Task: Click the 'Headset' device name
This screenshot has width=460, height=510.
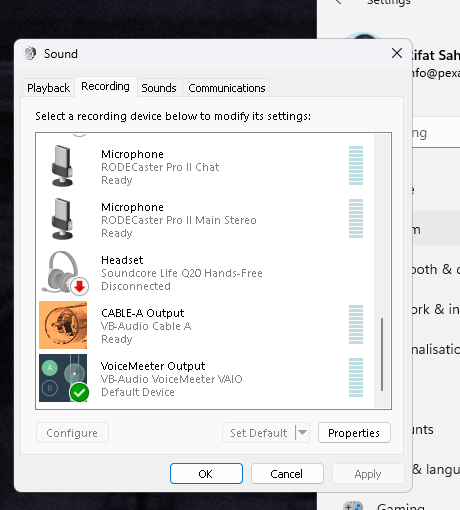Action: pyautogui.click(x=122, y=260)
